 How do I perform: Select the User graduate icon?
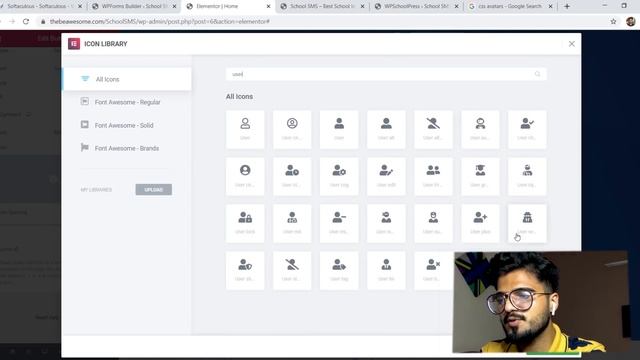coord(480,176)
